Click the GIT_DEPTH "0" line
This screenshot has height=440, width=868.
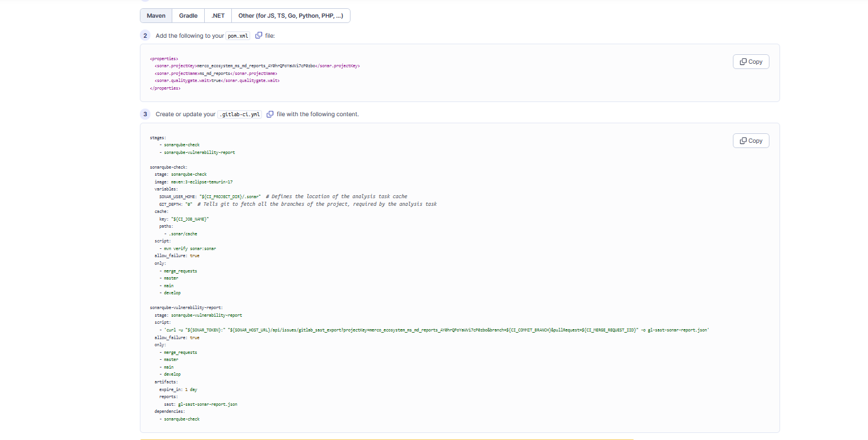point(298,204)
